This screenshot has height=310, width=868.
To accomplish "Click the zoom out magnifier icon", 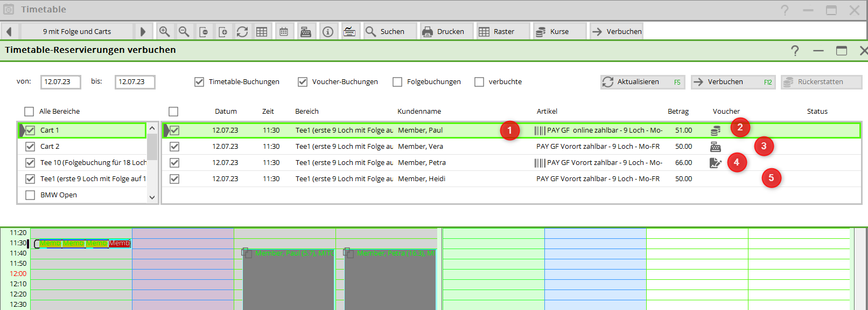I will click(184, 32).
